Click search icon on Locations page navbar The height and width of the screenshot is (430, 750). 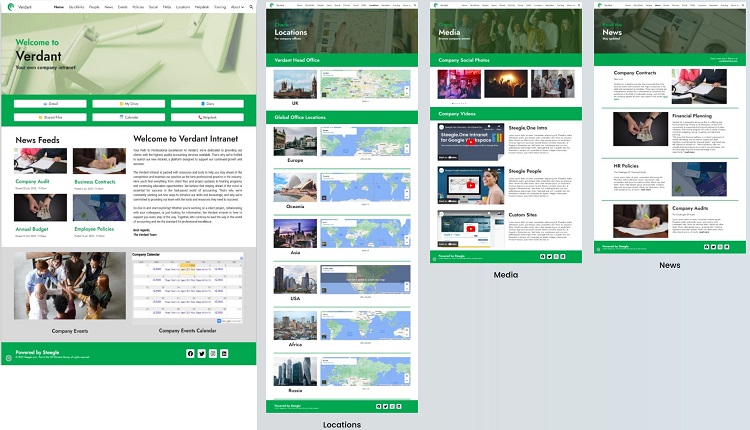coord(415,5)
